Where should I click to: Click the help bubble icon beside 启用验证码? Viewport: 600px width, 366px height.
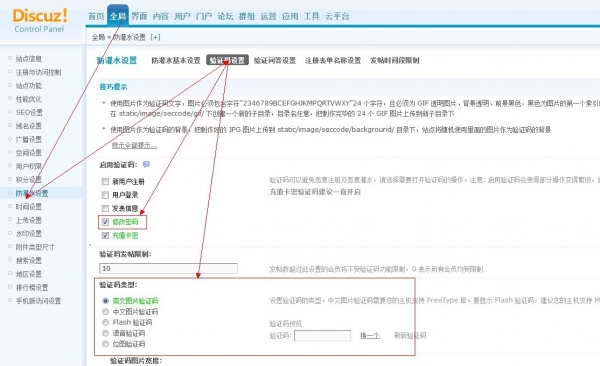point(146,164)
